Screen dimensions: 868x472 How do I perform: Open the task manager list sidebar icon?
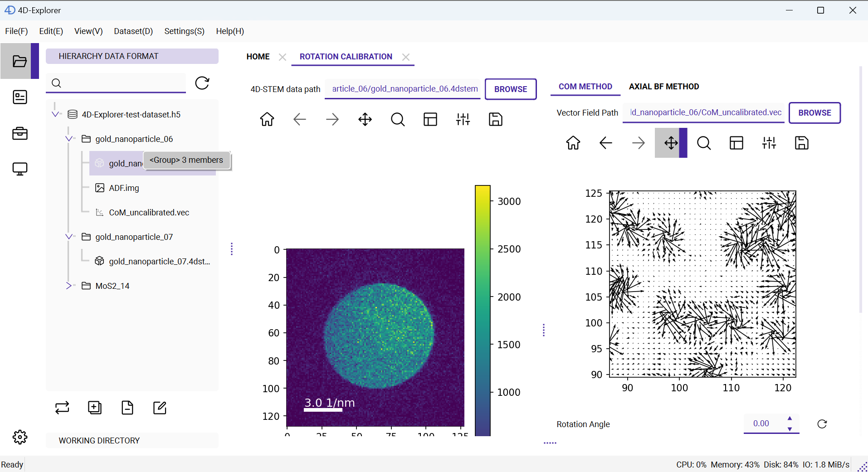point(20,97)
